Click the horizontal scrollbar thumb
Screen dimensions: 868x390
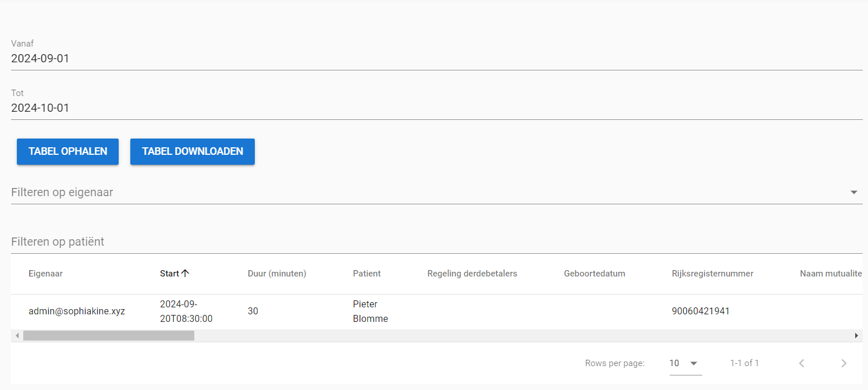coord(108,336)
